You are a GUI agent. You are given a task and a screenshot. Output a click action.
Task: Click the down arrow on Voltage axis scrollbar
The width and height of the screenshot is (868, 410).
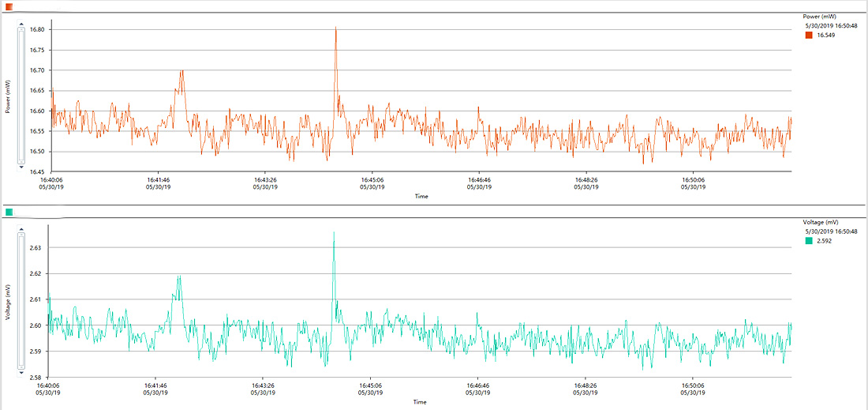point(21,374)
